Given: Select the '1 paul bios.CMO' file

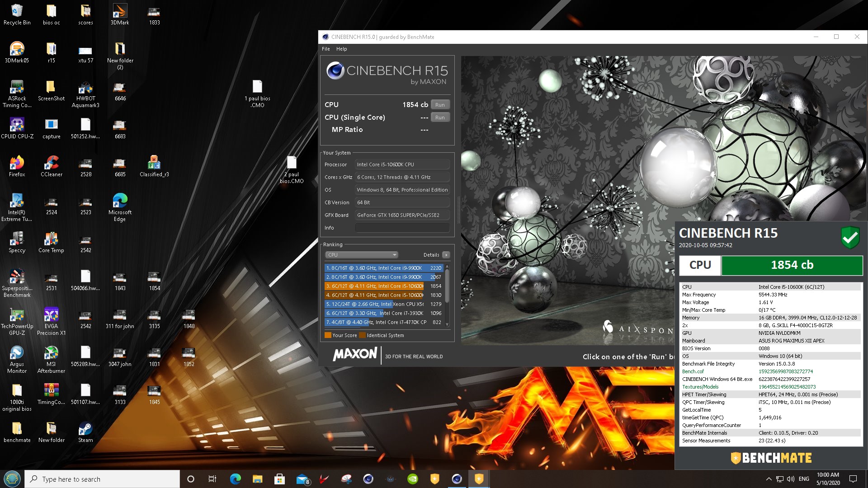Looking at the screenshot, I should (257, 94).
